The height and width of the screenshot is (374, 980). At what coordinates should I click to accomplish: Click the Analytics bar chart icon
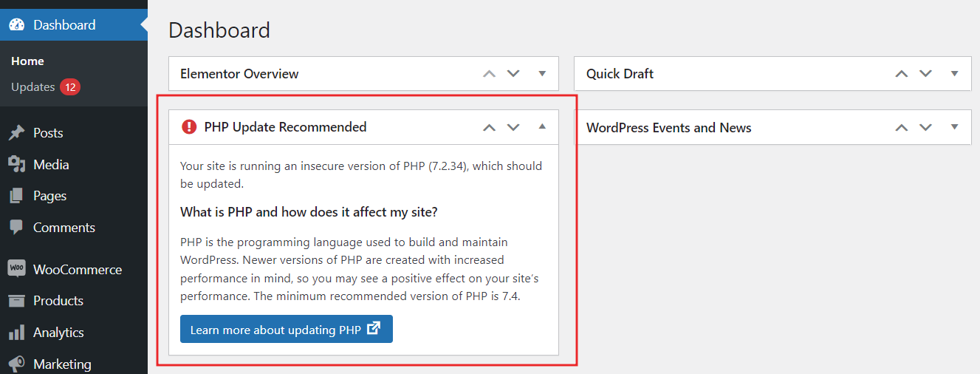click(16, 333)
